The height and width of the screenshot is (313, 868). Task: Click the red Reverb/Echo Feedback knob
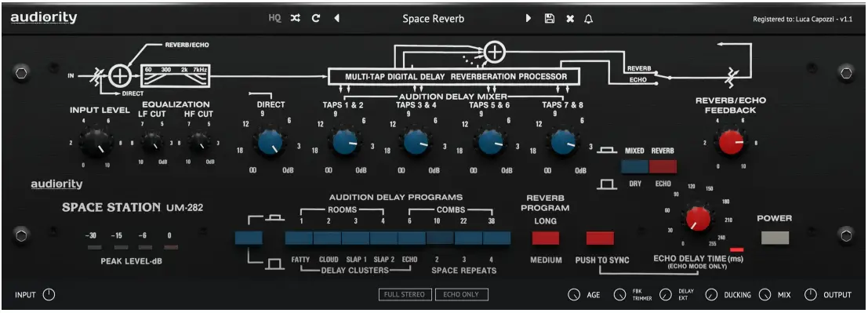[x=732, y=142]
